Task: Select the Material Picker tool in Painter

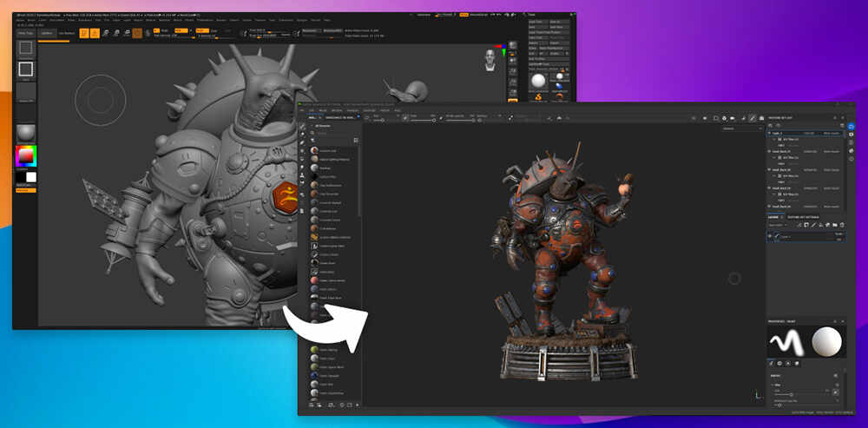Action: (x=302, y=182)
